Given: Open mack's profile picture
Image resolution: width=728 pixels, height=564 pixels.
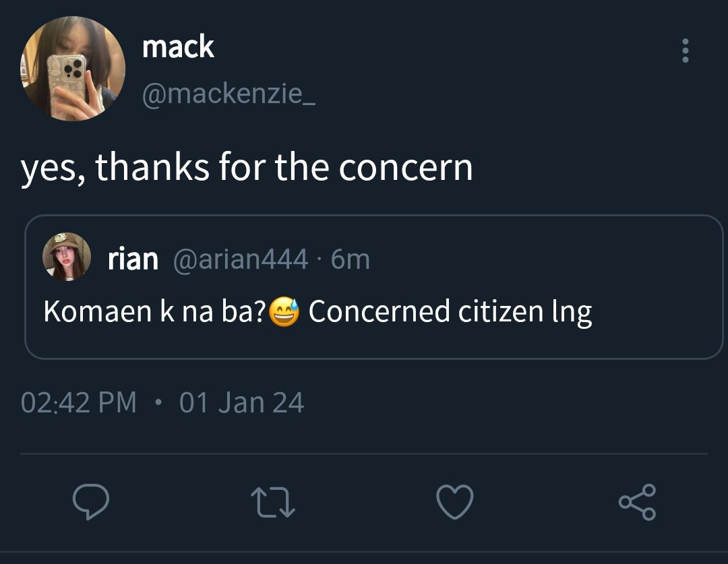Looking at the screenshot, I should coord(72,69).
